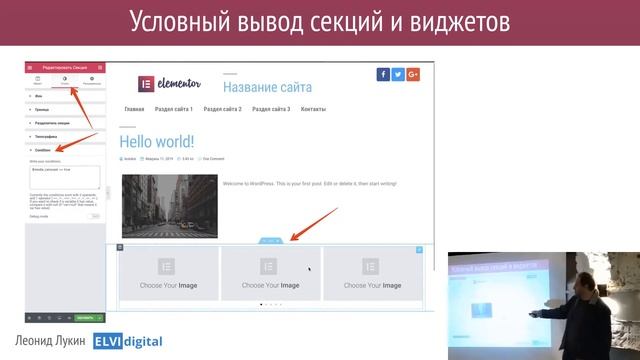The height and width of the screenshot is (360, 640).
Task: Collapse the Elementor side panel handle
Action: (x=108, y=193)
